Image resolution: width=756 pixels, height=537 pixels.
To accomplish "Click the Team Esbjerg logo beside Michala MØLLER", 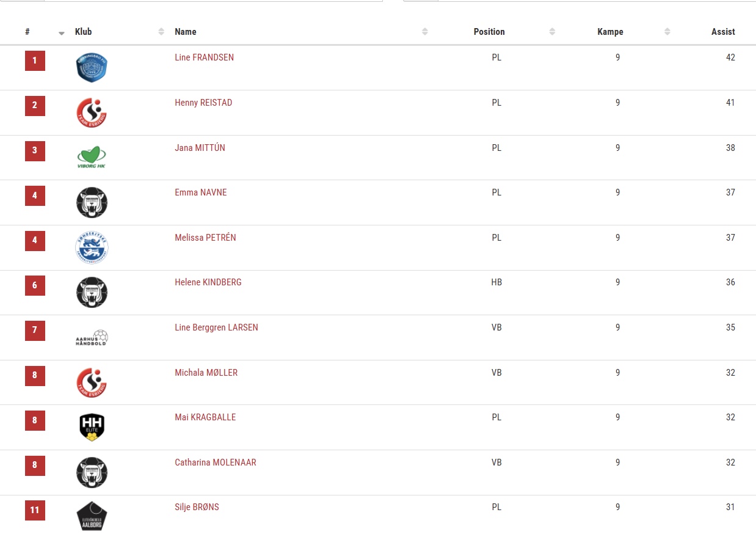I will [92, 383].
